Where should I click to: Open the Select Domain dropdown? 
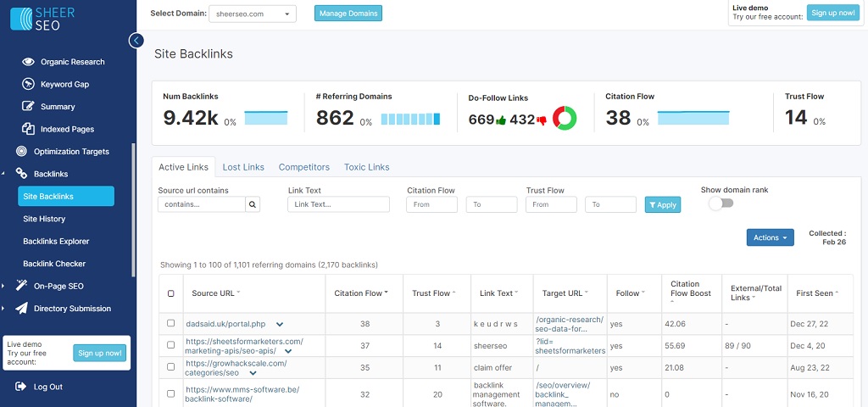(x=253, y=14)
